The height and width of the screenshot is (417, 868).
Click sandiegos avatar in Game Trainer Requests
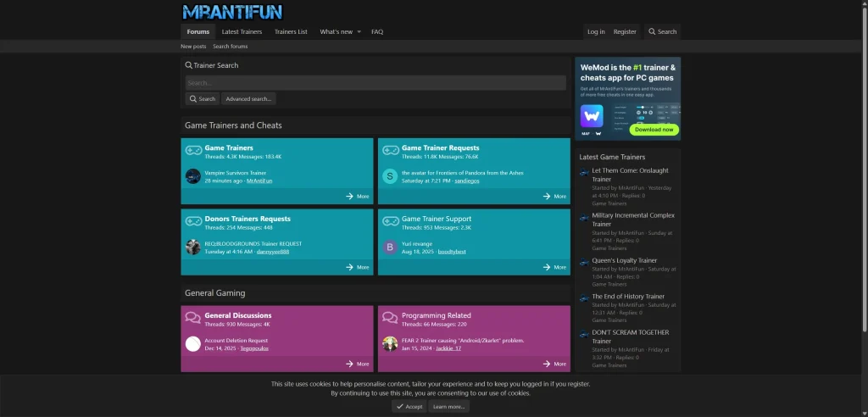pyautogui.click(x=390, y=176)
